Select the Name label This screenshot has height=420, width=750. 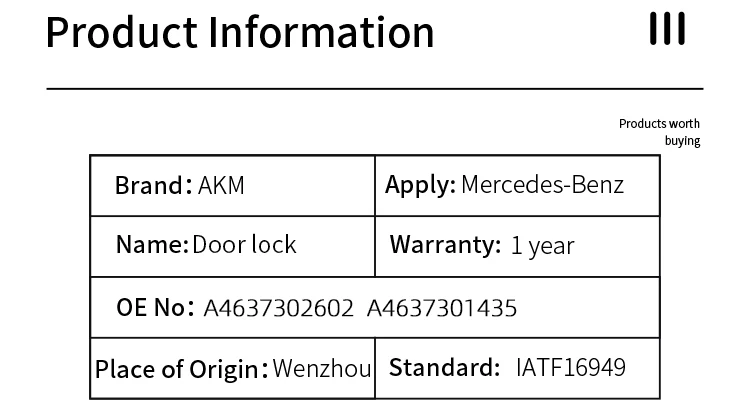click(152, 244)
